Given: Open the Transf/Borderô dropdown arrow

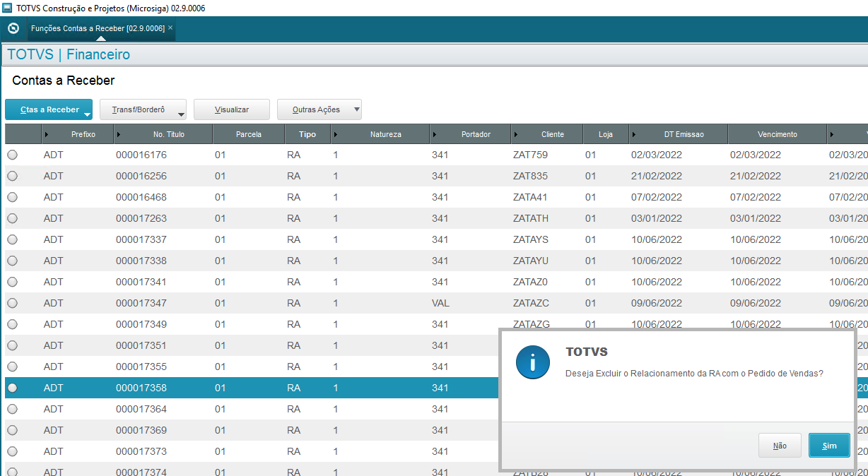Looking at the screenshot, I should pos(180,113).
